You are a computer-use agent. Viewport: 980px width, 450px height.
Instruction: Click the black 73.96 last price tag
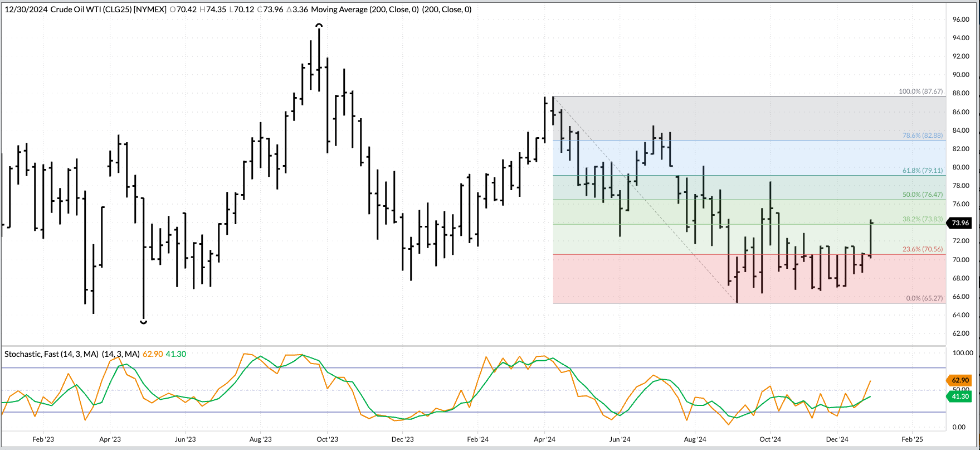tap(960, 223)
